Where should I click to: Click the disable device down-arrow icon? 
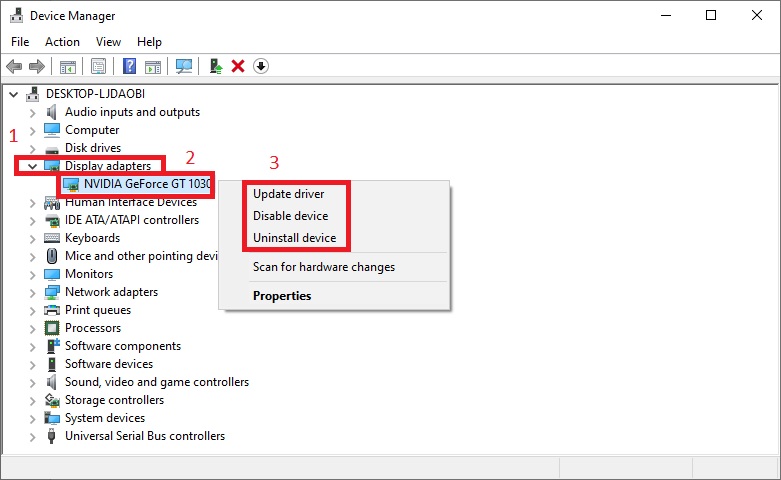click(x=261, y=66)
